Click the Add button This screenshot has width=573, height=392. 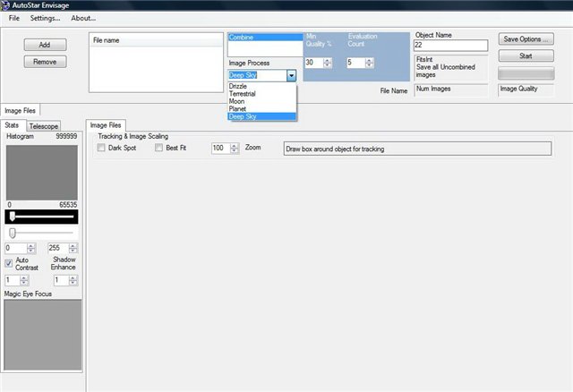click(44, 45)
